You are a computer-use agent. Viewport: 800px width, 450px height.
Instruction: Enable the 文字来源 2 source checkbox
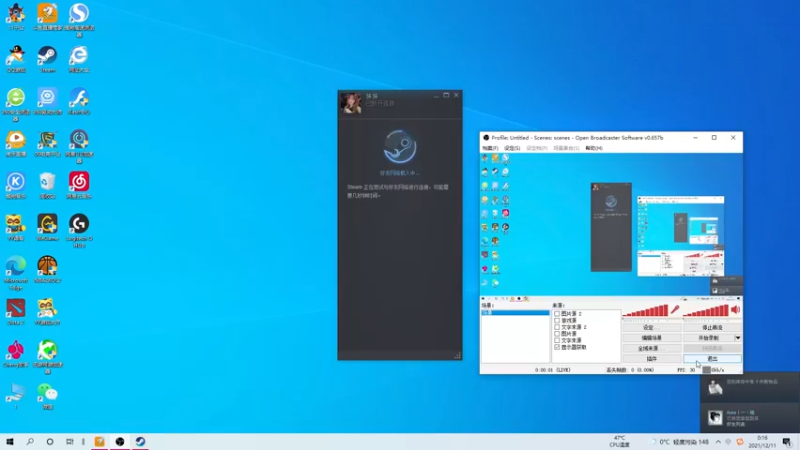(x=557, y=327)
